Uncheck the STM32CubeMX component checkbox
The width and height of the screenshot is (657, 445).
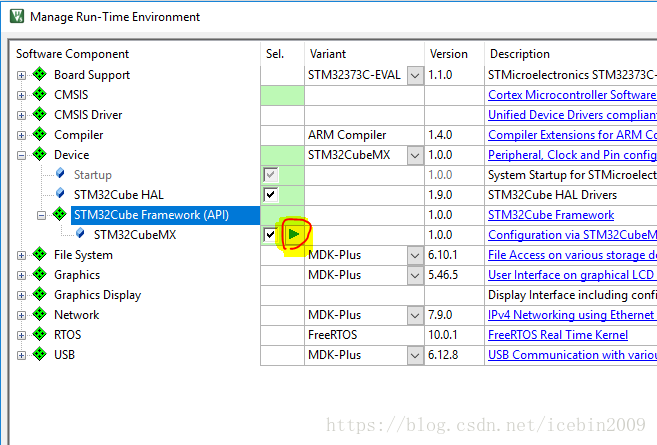270,235
